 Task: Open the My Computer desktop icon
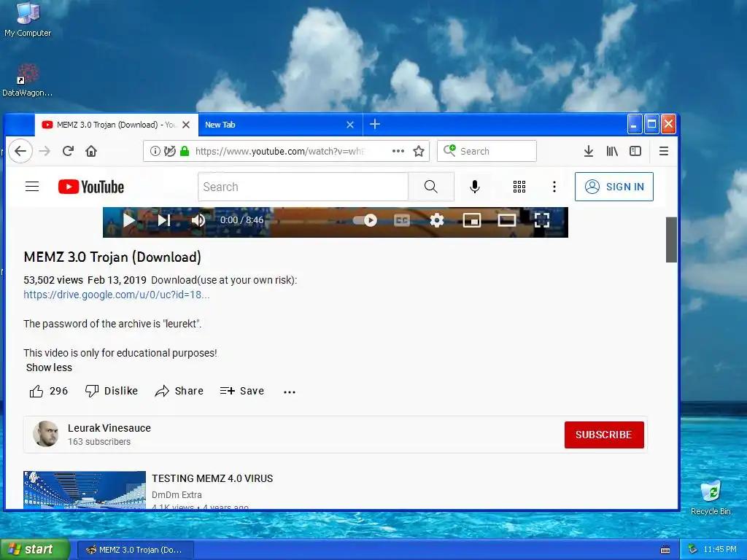(28, 20)
